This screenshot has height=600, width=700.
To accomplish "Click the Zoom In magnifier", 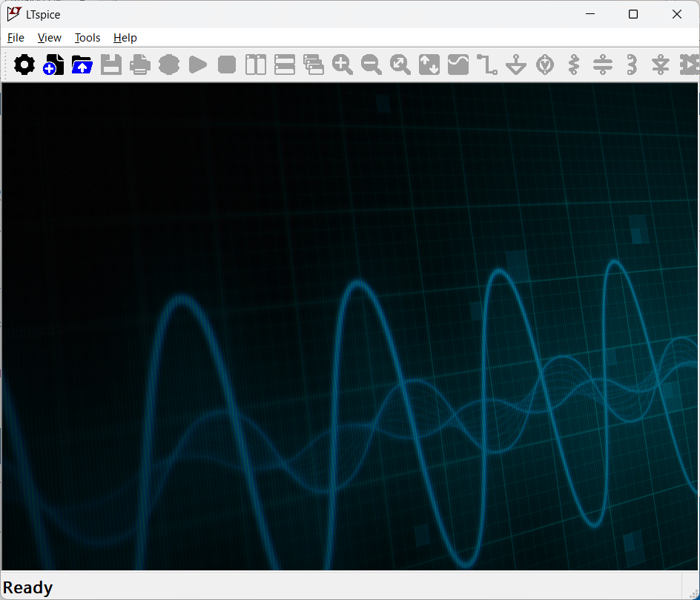I will 343,65.
